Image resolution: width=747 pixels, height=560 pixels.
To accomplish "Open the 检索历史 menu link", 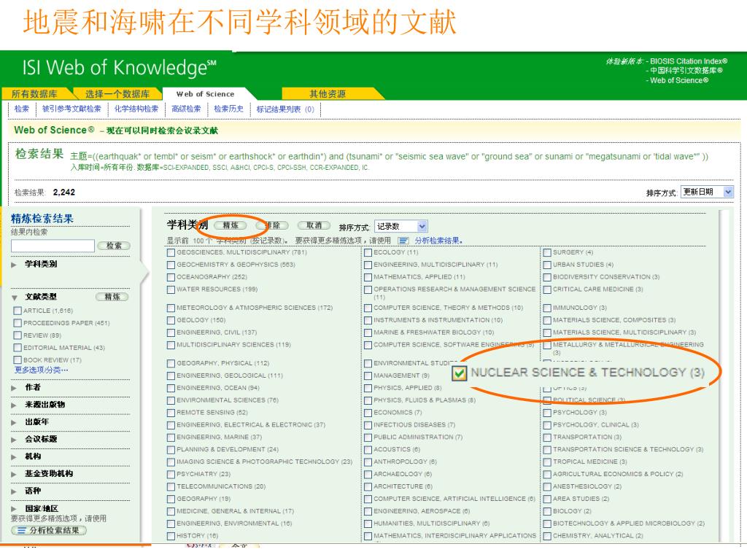I will (228, 109).
